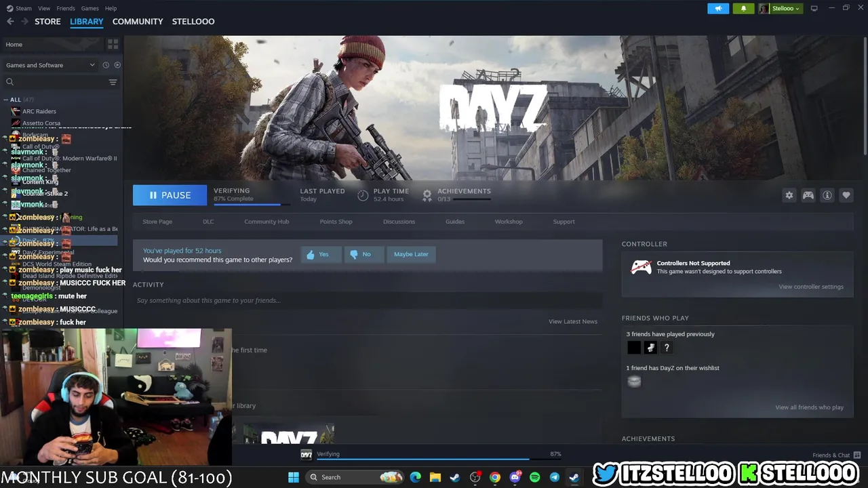Open DayZ Discussions

coord(399,222)
